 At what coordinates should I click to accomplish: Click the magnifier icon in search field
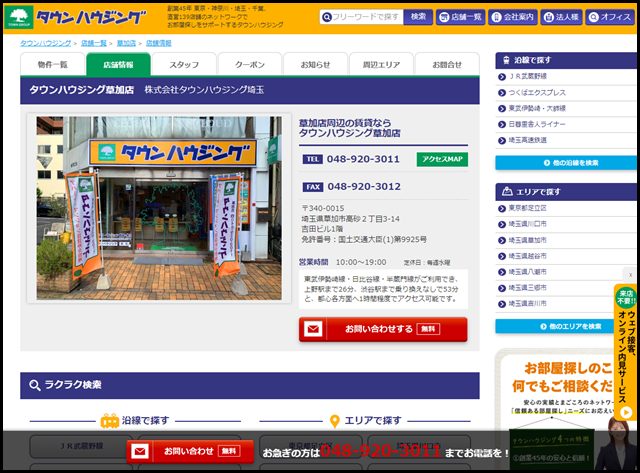point(327,17)
